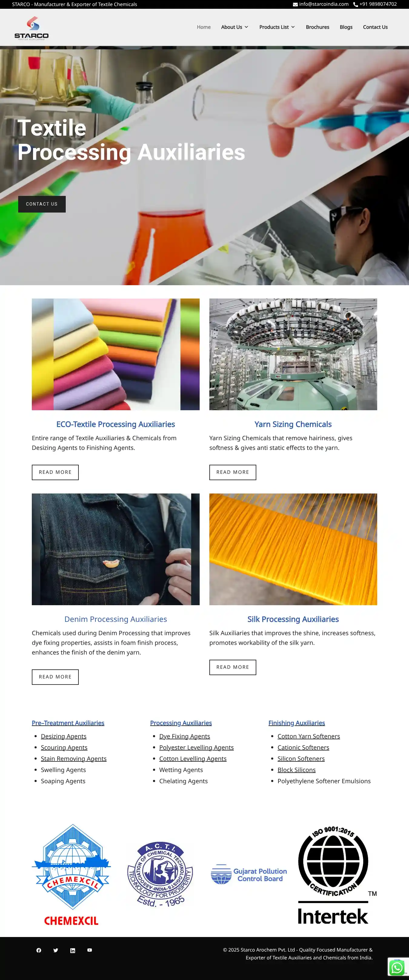Open Contact Us in navigation bar
Viewport: 409px width, 980px height.
(375, 27)
